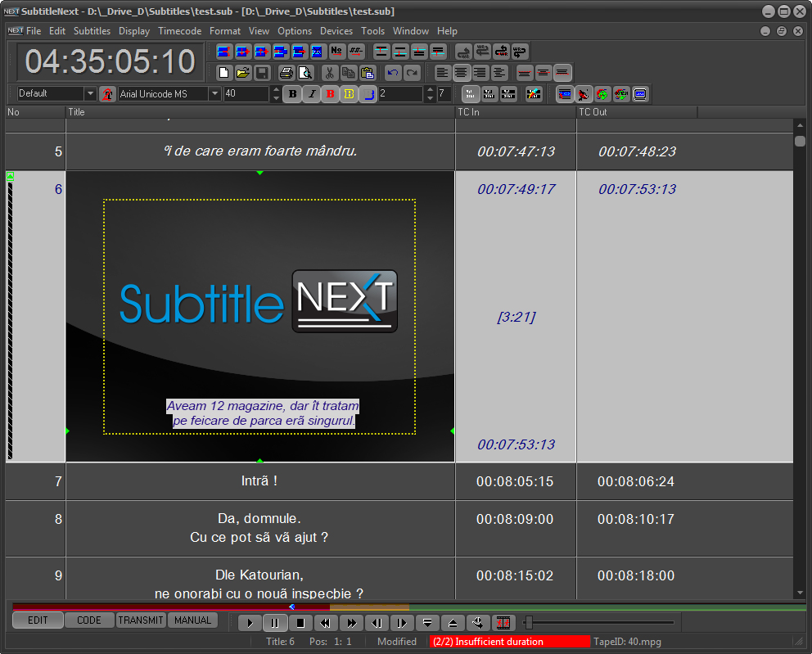Click the red font style icon next to Default
This screenshot has height=654, width=812.
point(107,94)
